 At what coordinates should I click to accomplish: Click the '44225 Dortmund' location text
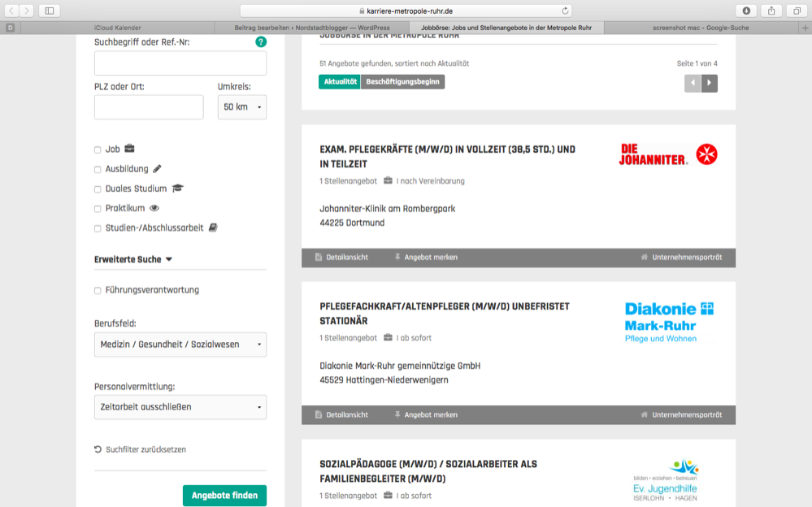(352, 223)
